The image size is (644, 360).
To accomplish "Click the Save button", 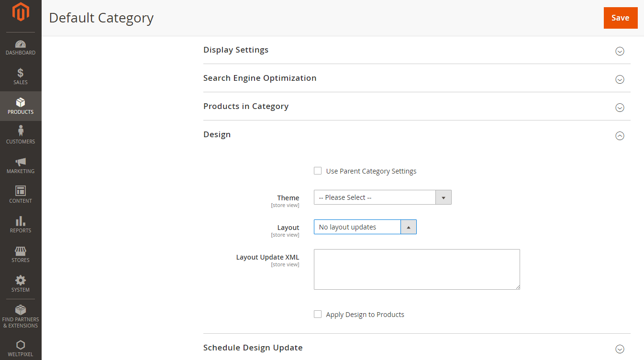I will coord(621,18).
